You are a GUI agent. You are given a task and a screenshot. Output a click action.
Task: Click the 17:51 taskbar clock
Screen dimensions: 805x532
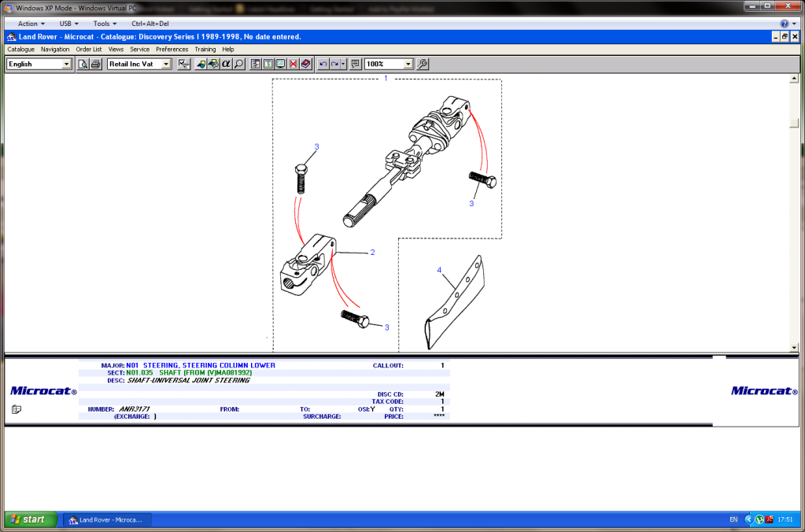click(x=785, y=519)
